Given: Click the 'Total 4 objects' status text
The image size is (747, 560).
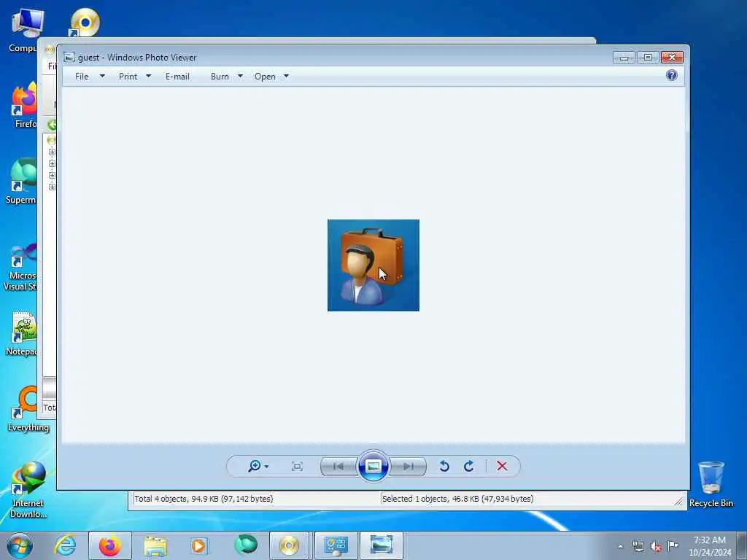Looking at the screenshot, I should pyautogui.click(x=204, y=499).
